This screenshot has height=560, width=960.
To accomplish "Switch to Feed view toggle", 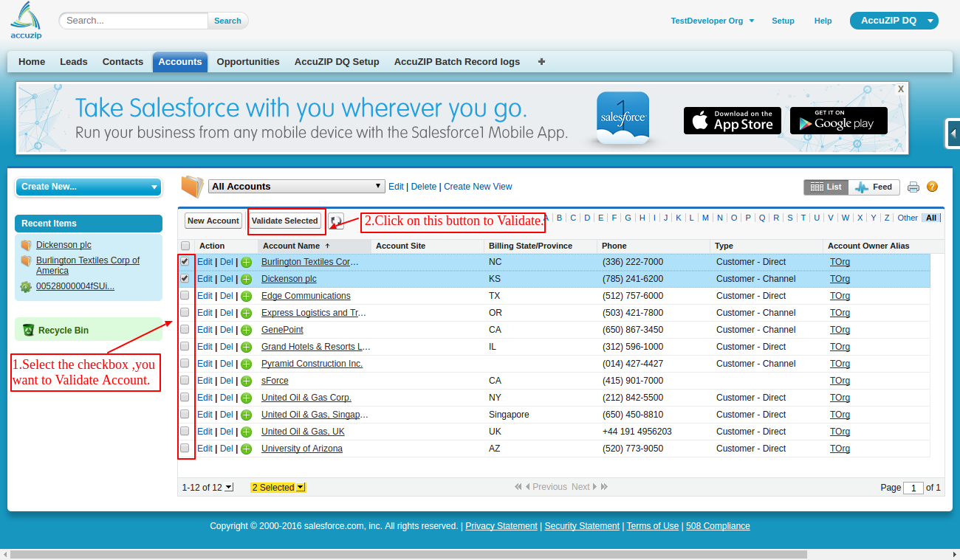I will [874, 187].
